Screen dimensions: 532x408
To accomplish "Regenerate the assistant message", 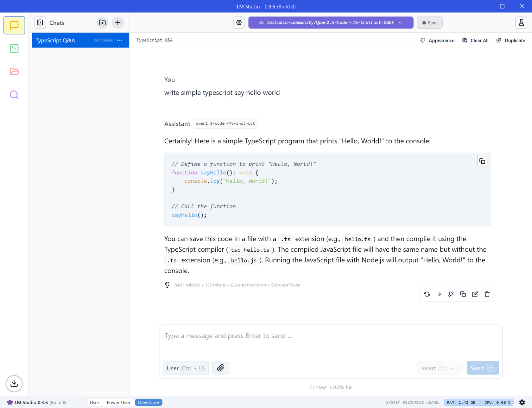I will [x=427, y=294].
